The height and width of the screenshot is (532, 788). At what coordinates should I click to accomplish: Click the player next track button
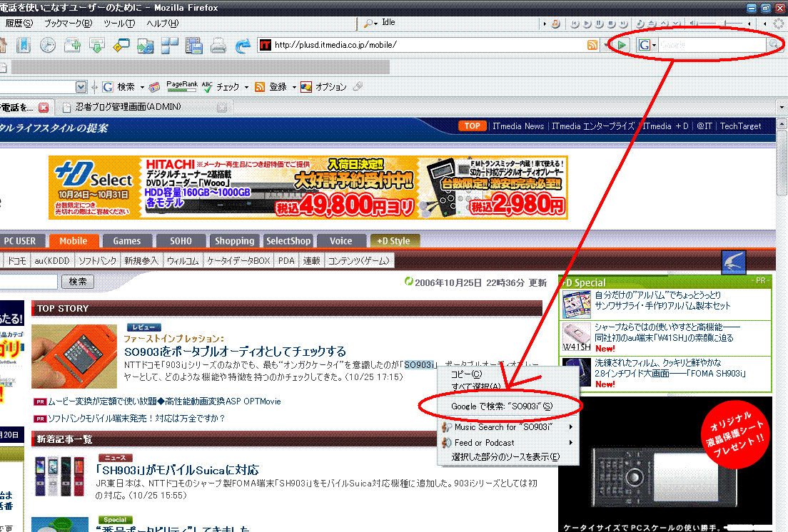point(623,24)
